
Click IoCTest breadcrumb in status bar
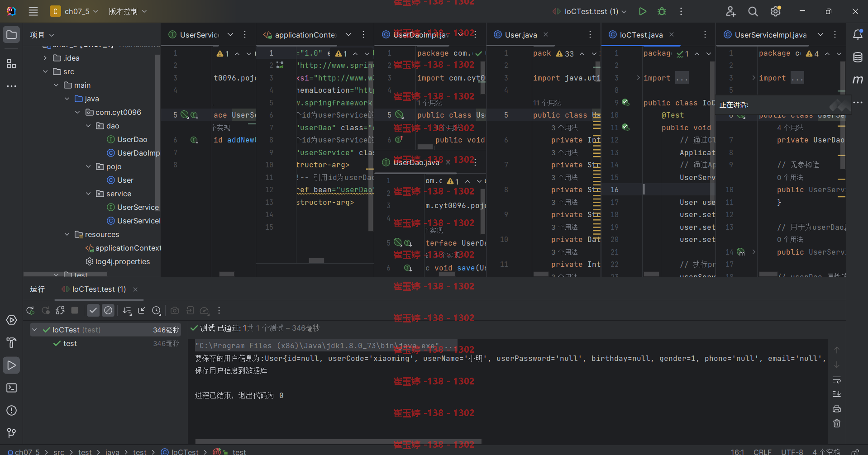click(x=180, y=451)
